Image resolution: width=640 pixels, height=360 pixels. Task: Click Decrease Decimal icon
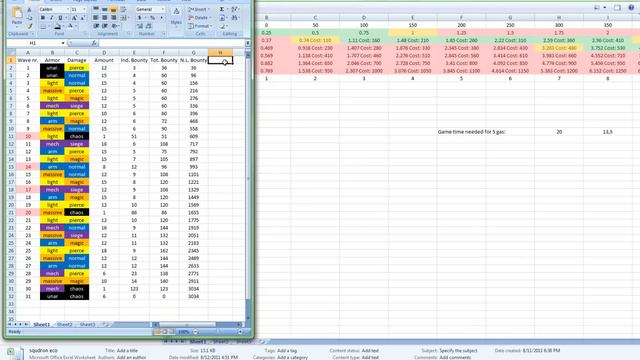[x=148, y=27]
